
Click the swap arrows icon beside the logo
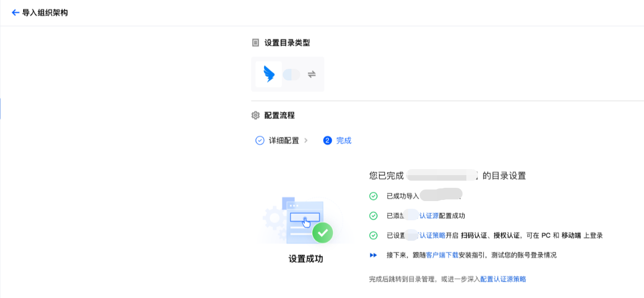(x=312, y=74)
